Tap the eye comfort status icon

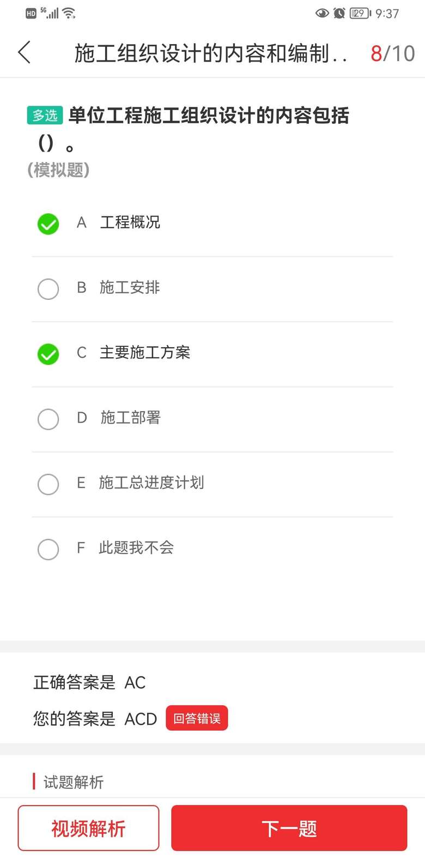coord(322,13)
